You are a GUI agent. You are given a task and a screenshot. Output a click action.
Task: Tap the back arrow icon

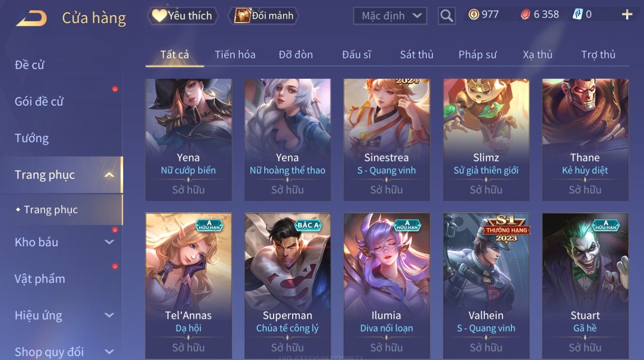click(x=32, y=18)
